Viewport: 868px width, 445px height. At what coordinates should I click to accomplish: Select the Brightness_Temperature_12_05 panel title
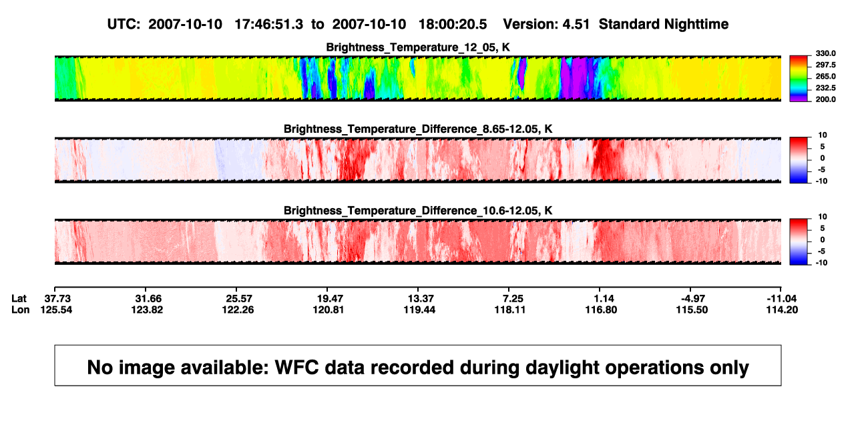[x=418, y=47]
